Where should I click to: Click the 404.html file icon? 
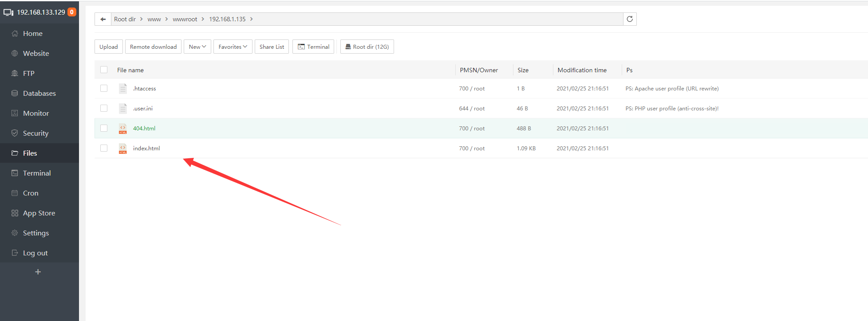(123, 129)
